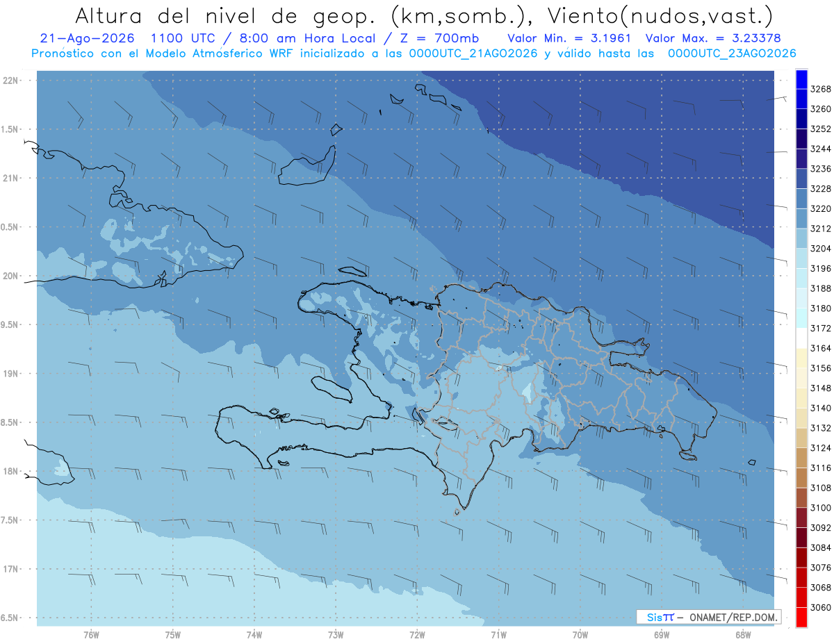
Task: Click the 75W longitude label
Action: point(173,635)
